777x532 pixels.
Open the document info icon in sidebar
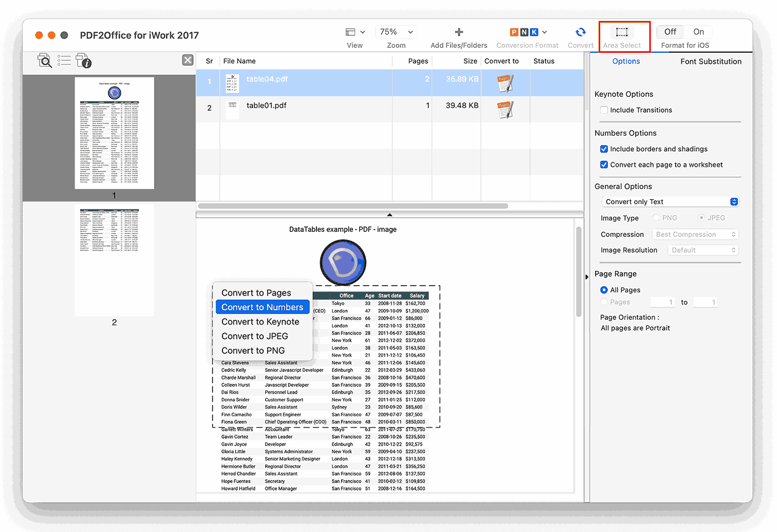coord(83,61)
